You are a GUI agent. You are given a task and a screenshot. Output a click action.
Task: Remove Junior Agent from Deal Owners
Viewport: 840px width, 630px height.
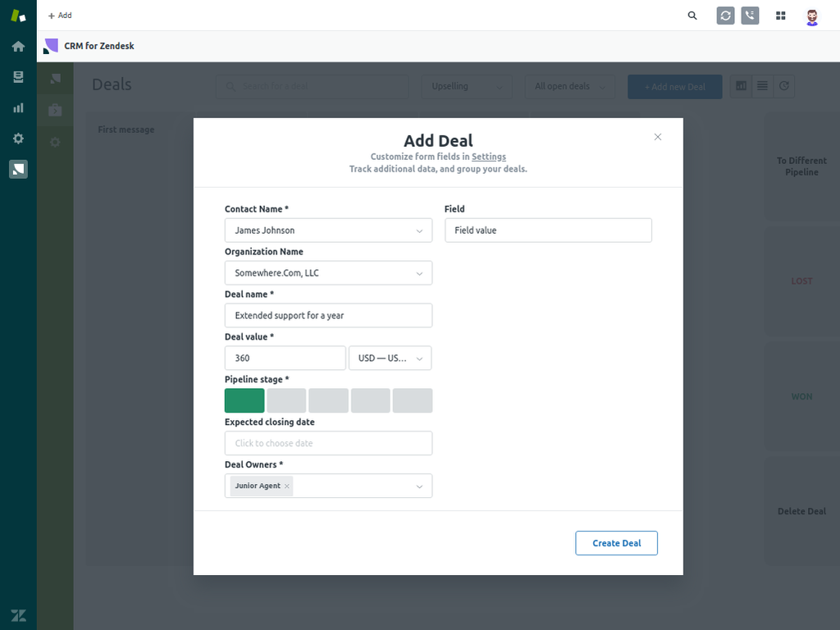(x=286, y=486)
